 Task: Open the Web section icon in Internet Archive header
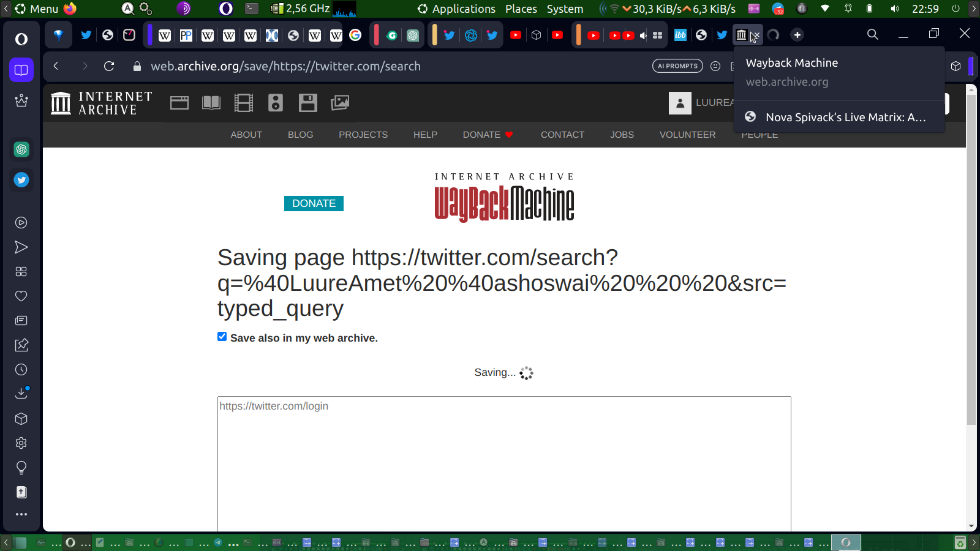click(179, 103)
